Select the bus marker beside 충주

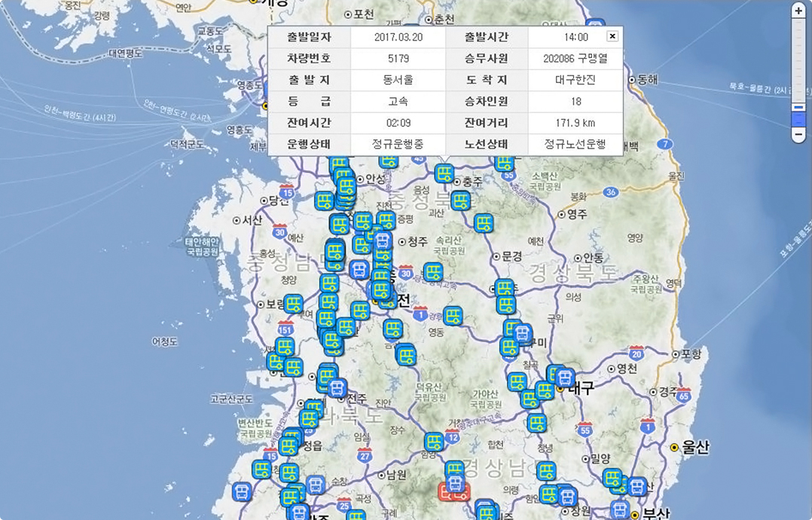click(x=444, y=174)
